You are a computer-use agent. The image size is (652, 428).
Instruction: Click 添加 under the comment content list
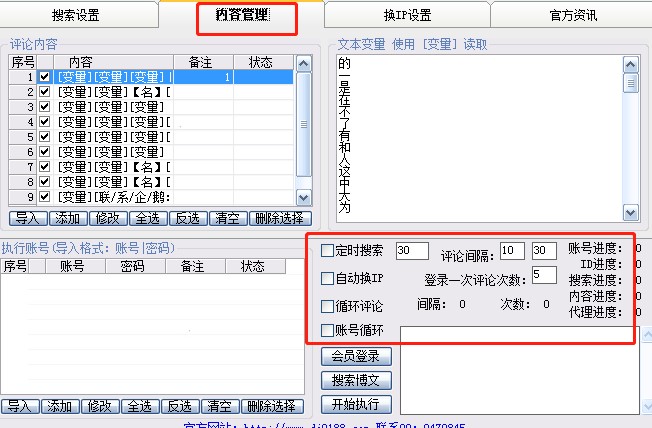68,218
